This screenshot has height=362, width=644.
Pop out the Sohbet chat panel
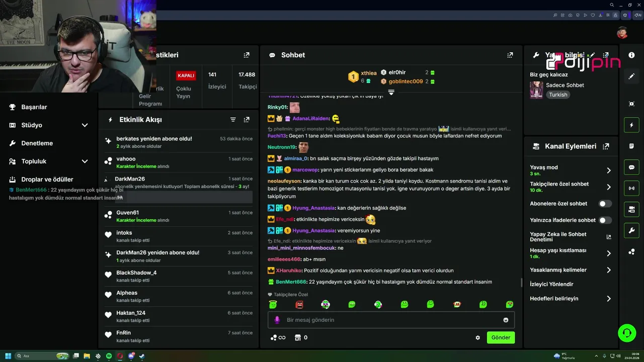tap(510, 55)
